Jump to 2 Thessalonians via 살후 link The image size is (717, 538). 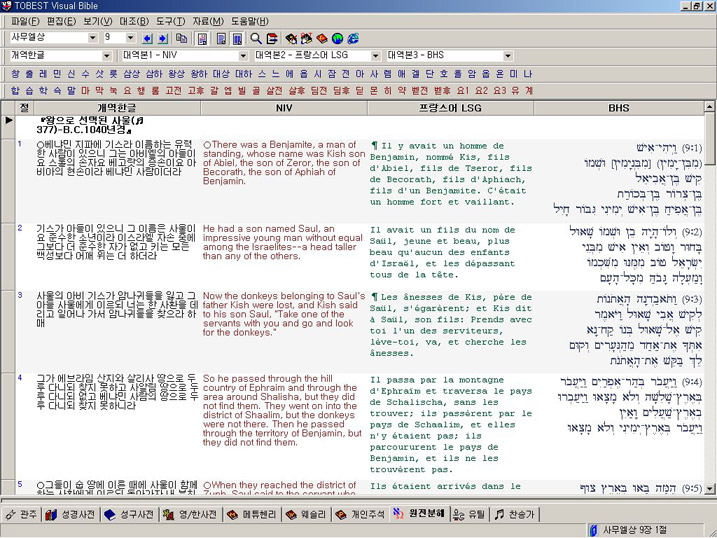296,91
